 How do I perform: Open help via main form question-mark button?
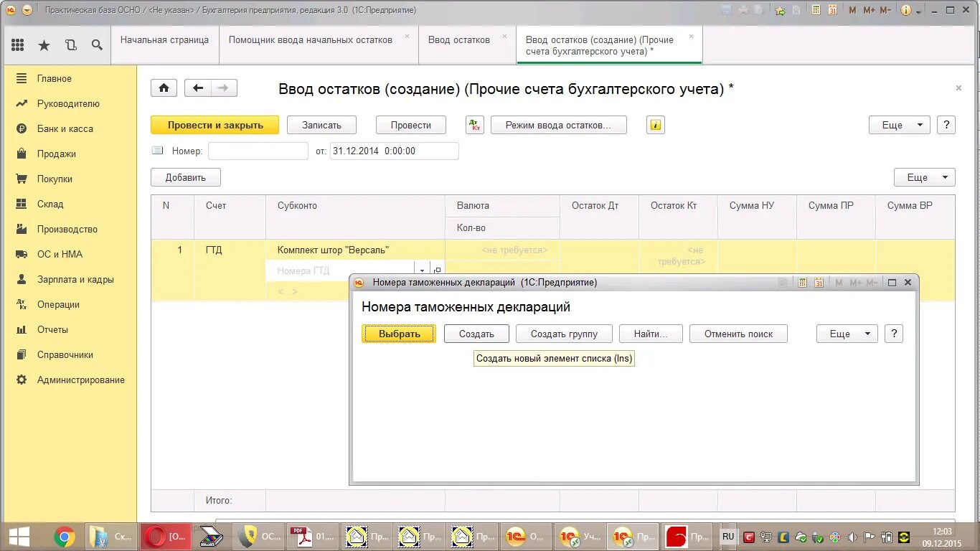pyautogui.click(x=946, y=125)
